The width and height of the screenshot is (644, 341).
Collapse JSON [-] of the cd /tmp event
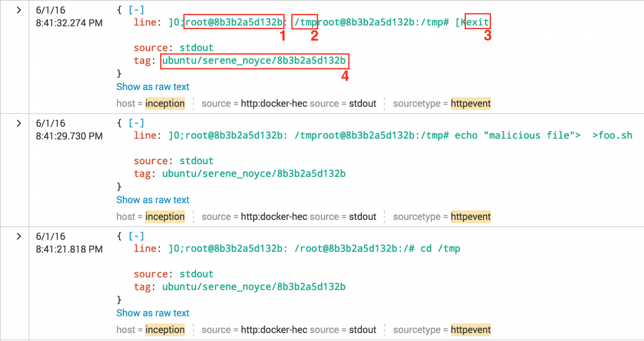tap(136, 236)
